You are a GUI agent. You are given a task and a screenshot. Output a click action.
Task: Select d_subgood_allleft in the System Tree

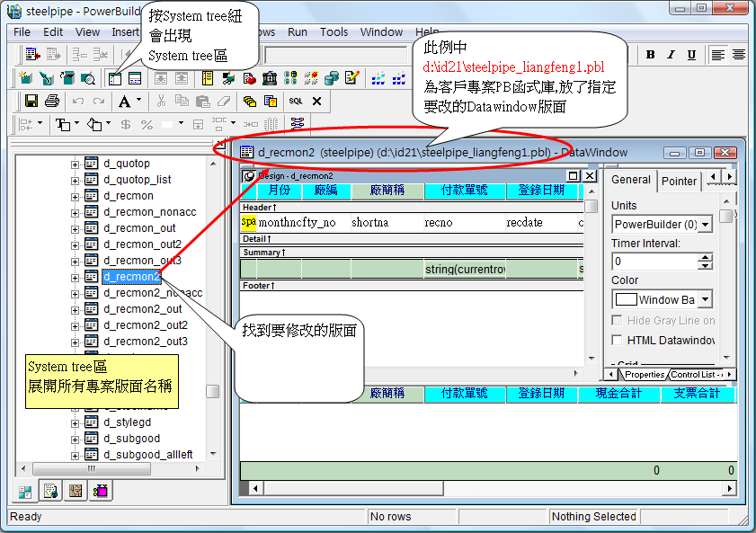pyautogui.click(x=148, y=455)
